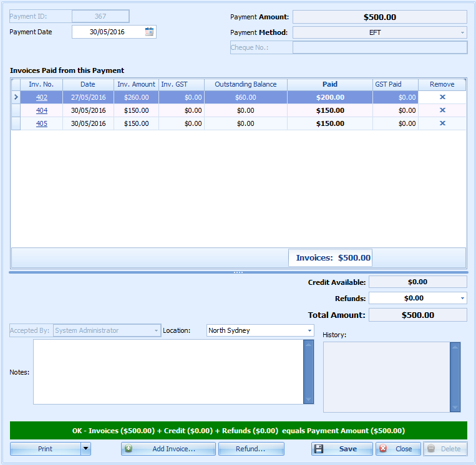Image resolution: width=476 pixels, height=465 pixels.
Task: Open the Print options dropdown arrow
Action: (86, 449)
